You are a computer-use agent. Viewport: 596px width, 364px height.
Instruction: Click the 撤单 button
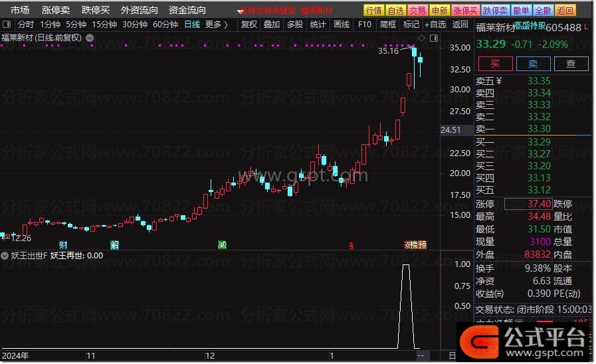pyautogui.click(x=521, y=11)
